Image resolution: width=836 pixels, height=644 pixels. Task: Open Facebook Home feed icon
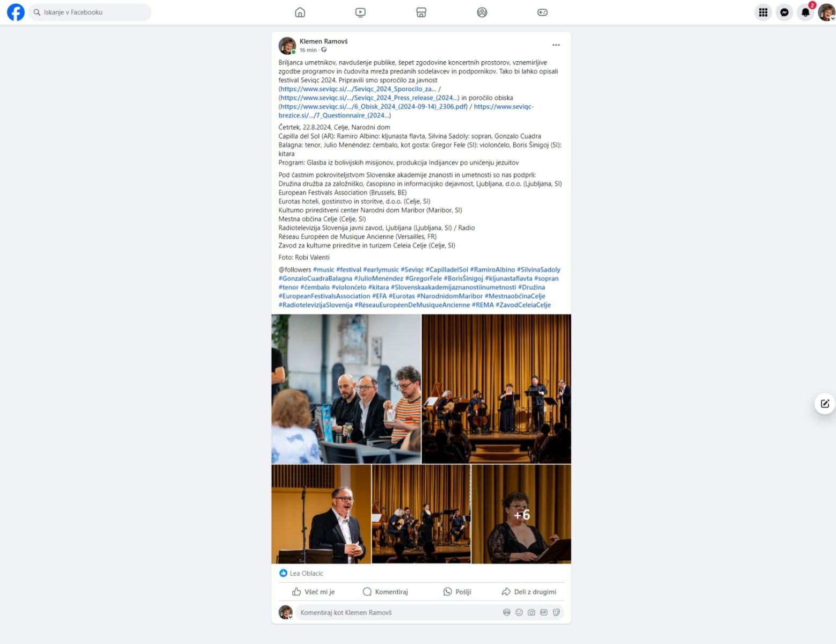pyautogui.click(x=300, y=12)
